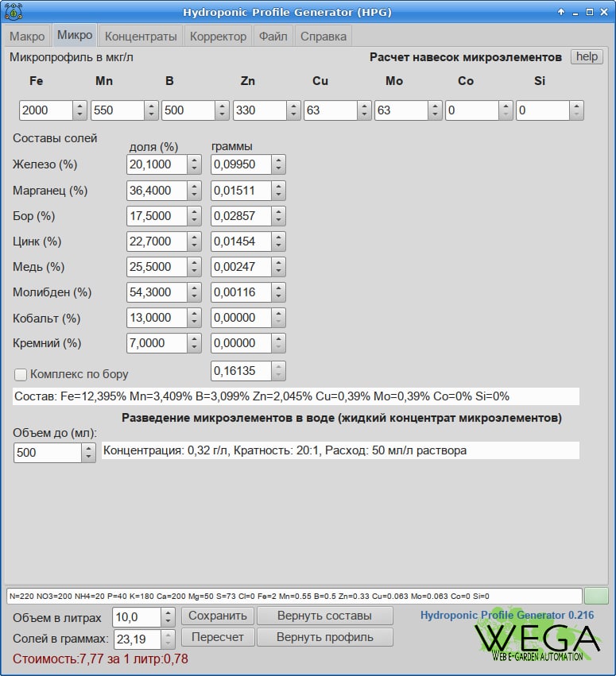Adjust the Co spinner arrows
The width and height of the screenshot is (616, 676).
[x=506, y=110]
